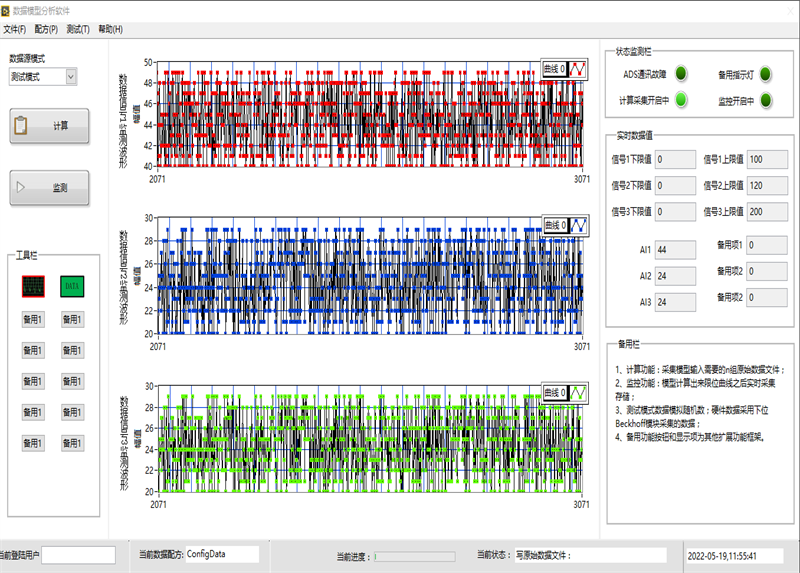Toggle the 计算采集开启中 indicator light
Image resolution: width=800 pixels, height=573 pixels.
680,99
